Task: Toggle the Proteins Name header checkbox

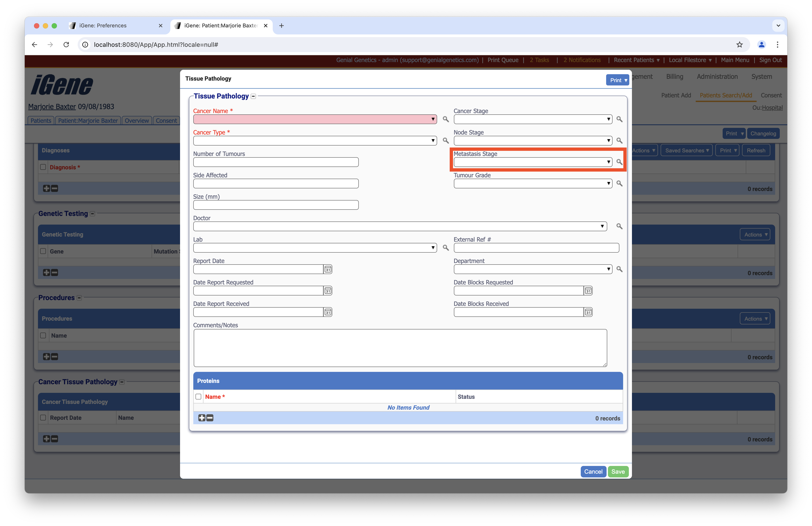Action: [x=198, y=397]
